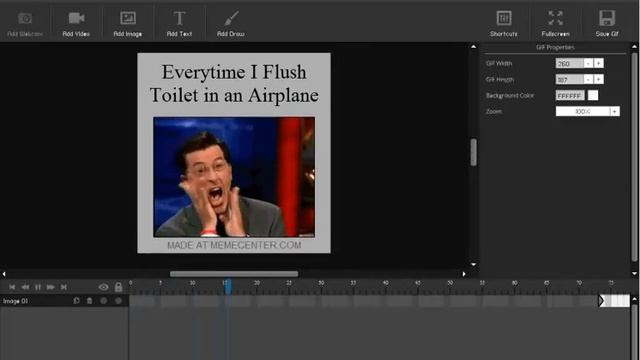The image size is (640, 360).
Task: Click the Zoom 100% value box
Action: (582, 111)
